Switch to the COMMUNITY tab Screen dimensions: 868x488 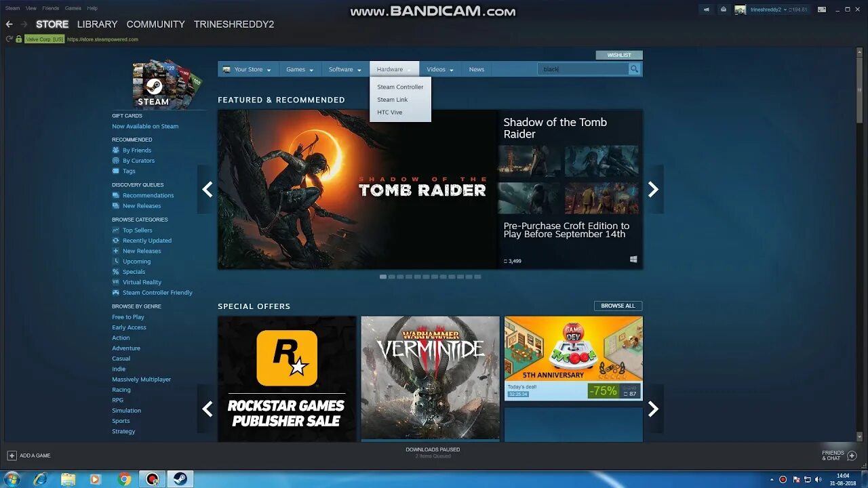click(155, 24)
